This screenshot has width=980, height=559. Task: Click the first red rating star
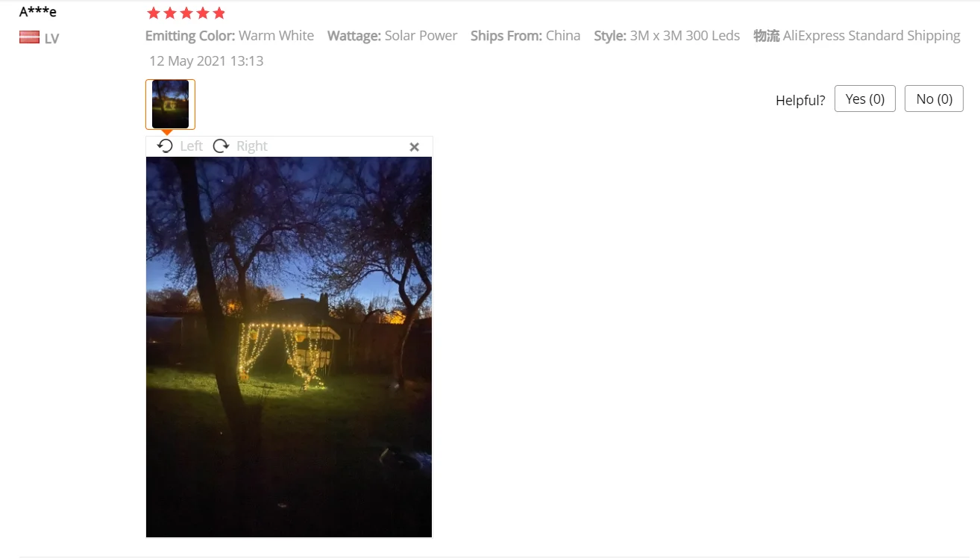click(154, 13)
